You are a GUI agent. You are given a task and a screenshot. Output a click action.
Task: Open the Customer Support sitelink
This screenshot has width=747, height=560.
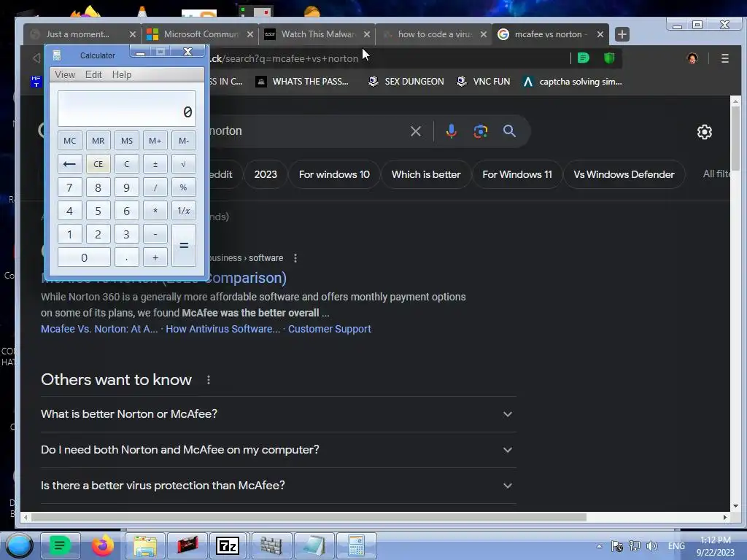click(x=329, y=329)
